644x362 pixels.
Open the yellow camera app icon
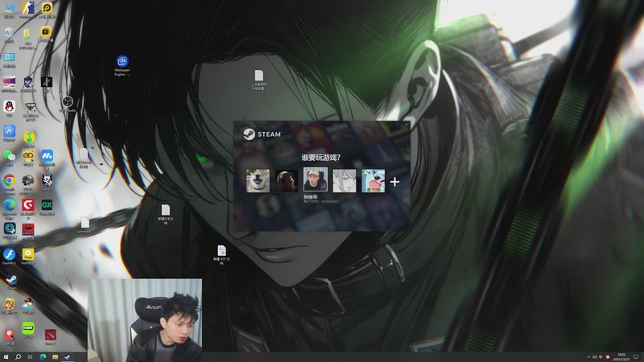coord(46,34)
